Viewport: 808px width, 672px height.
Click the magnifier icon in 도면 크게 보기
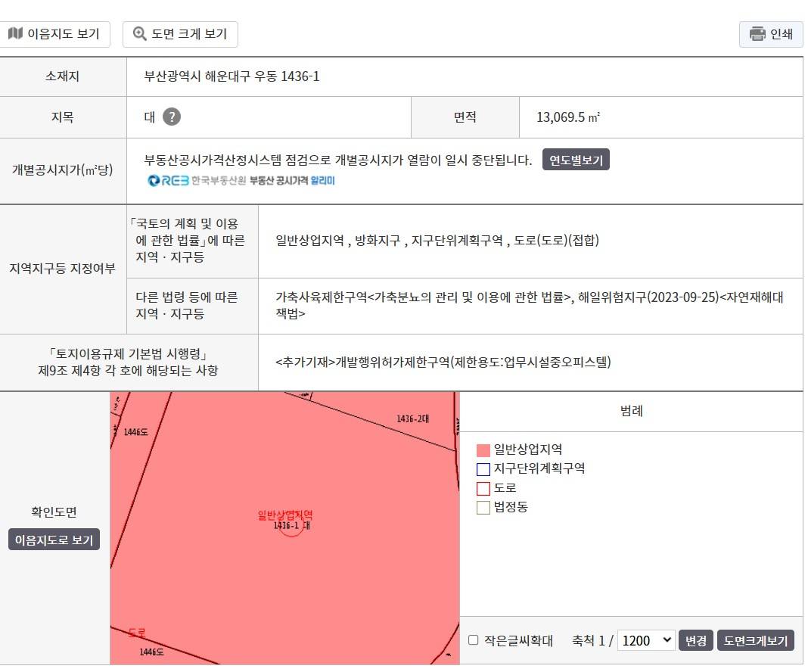(x=140, y=33)
